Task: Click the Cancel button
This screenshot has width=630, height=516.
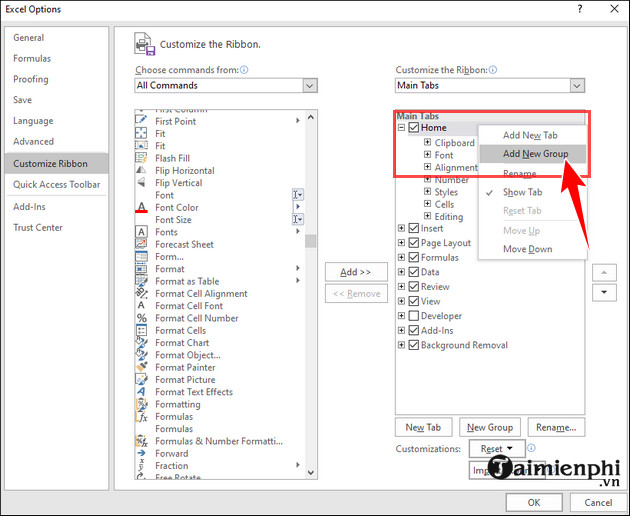Action: pyautogui.click(x=598, y=502)
